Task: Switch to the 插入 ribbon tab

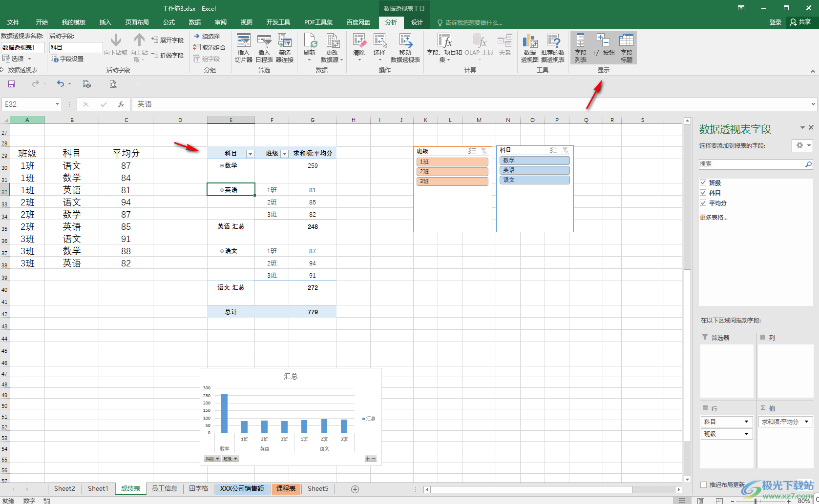Action: coord(105,22)
